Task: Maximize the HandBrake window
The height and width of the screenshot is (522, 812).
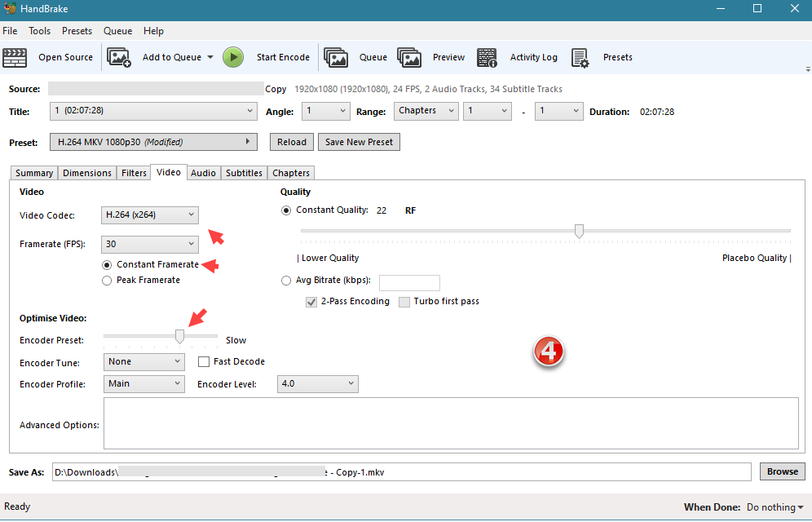Action: pyautogui.click(x=757, y=8)
